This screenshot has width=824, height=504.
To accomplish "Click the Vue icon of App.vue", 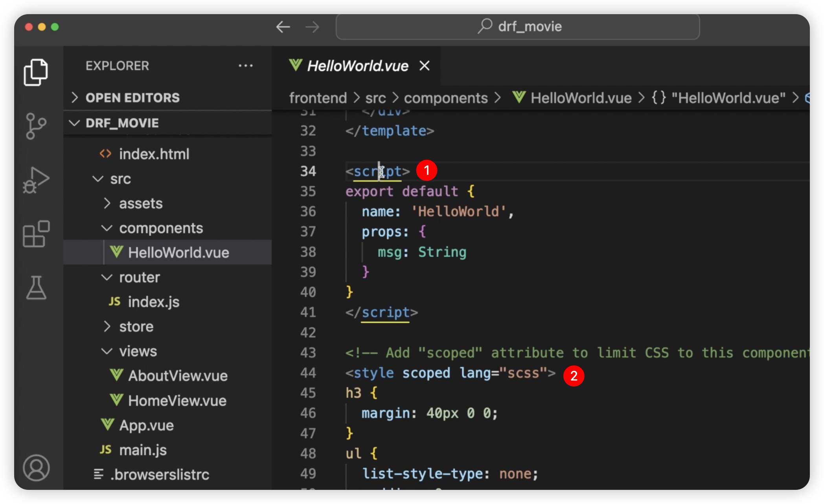I will point(108,425).
